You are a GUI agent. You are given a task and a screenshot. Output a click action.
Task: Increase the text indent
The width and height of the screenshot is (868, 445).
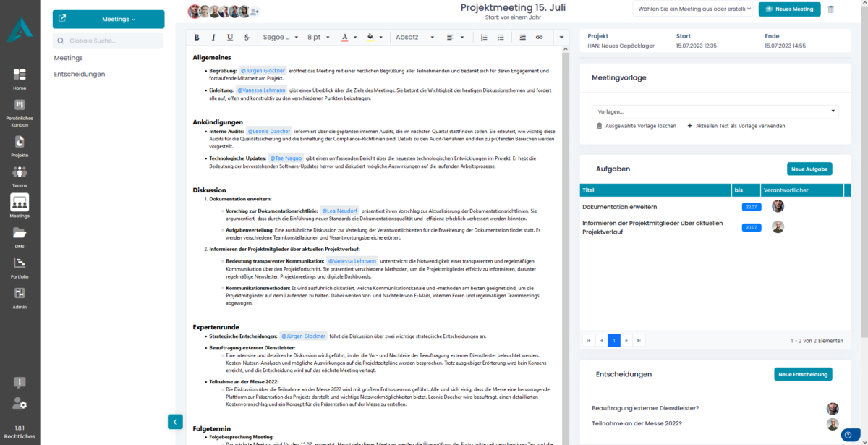(522, 37)
